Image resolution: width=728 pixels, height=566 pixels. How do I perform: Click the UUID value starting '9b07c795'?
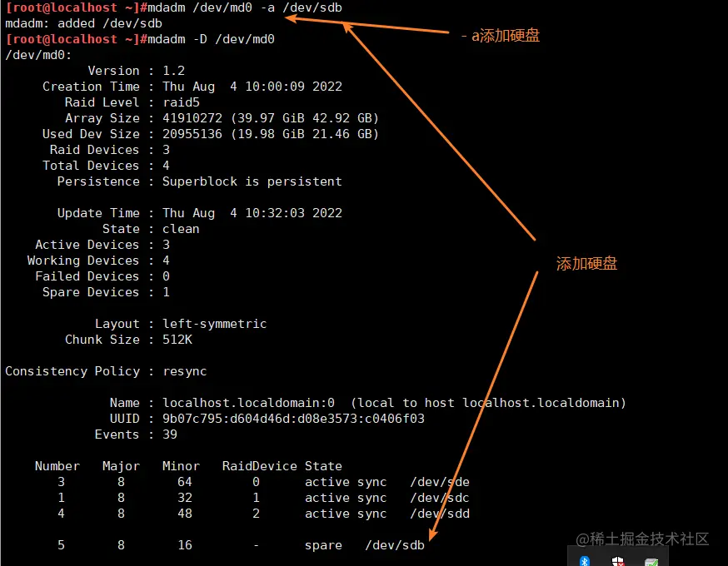point(293,419)
